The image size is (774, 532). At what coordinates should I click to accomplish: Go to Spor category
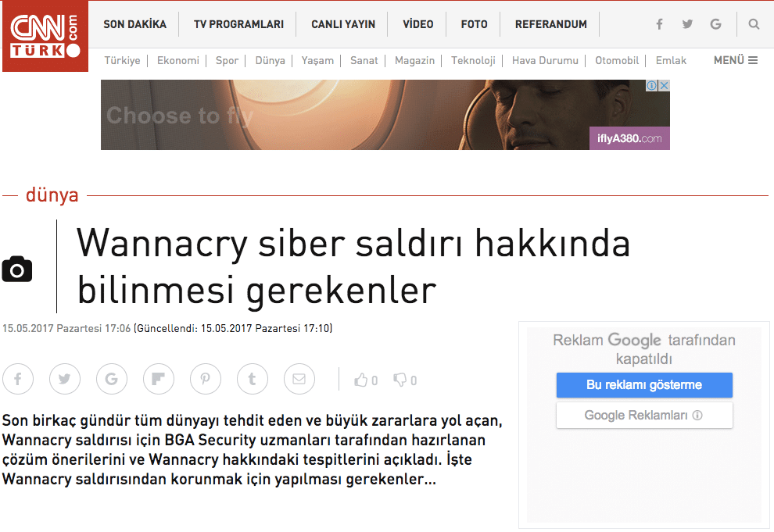(x=227, y=60)
